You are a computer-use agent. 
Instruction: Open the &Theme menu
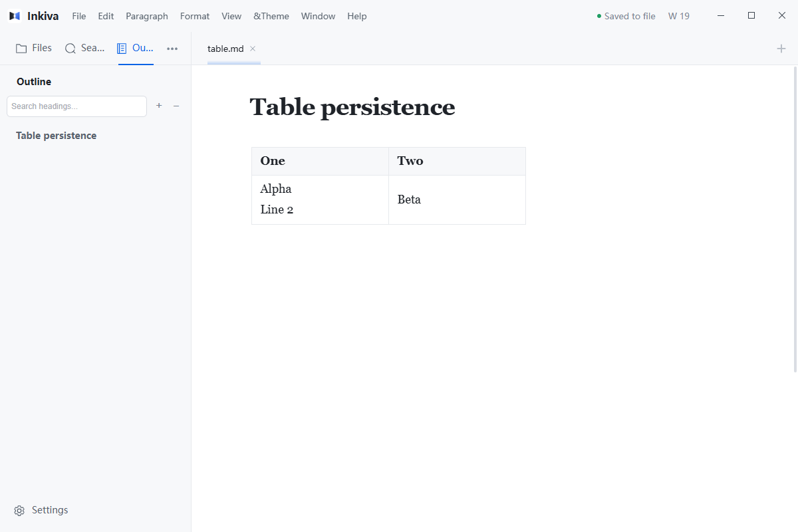click(271, 16)
